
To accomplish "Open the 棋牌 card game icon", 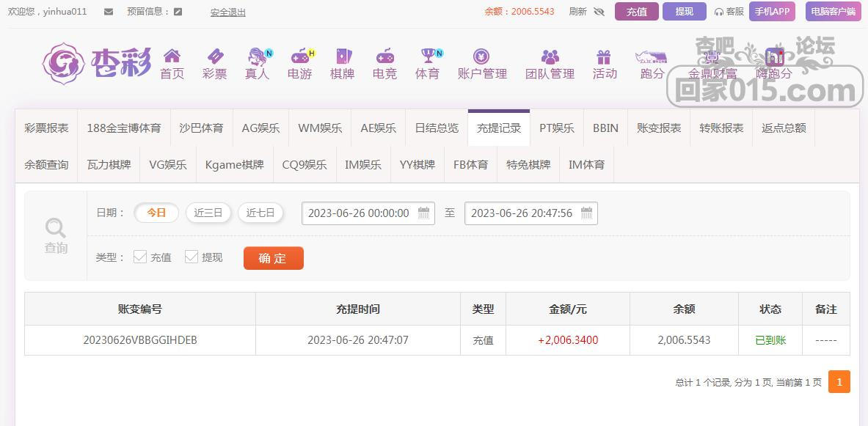I will (343, 56).
